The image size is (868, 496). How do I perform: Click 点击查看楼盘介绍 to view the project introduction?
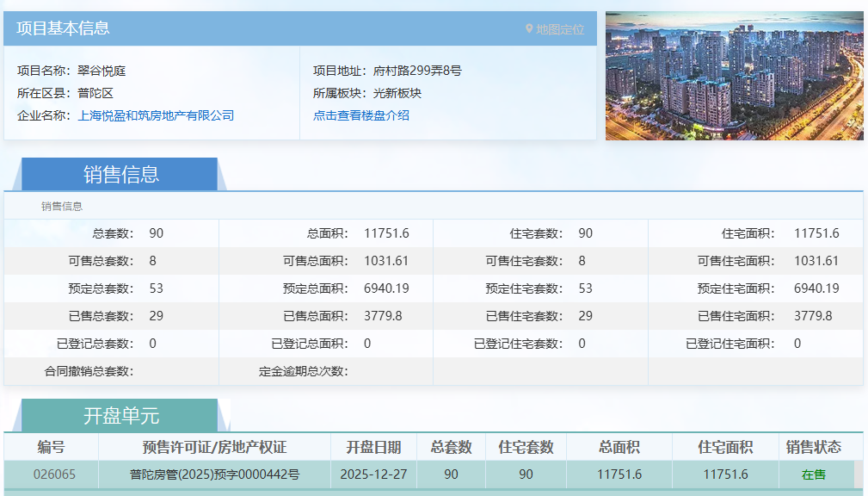(361, 115)
